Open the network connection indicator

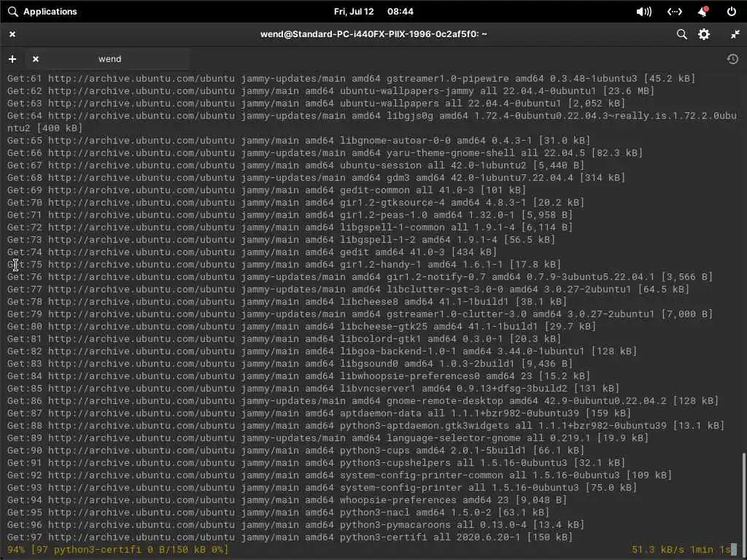click(x=675, y=12)
